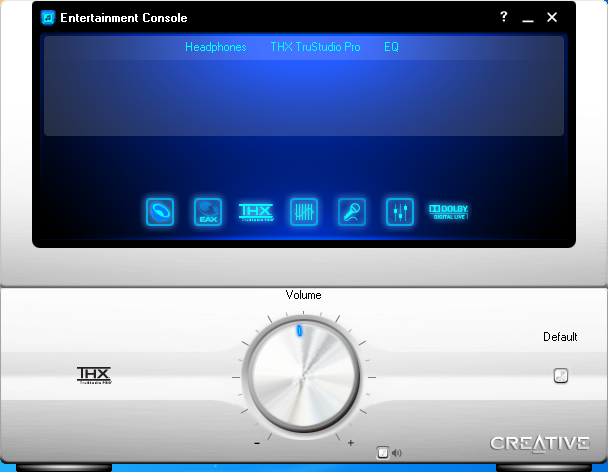Click the help question mark button
This screenshot has width=609, height=472.
(503, 16)
